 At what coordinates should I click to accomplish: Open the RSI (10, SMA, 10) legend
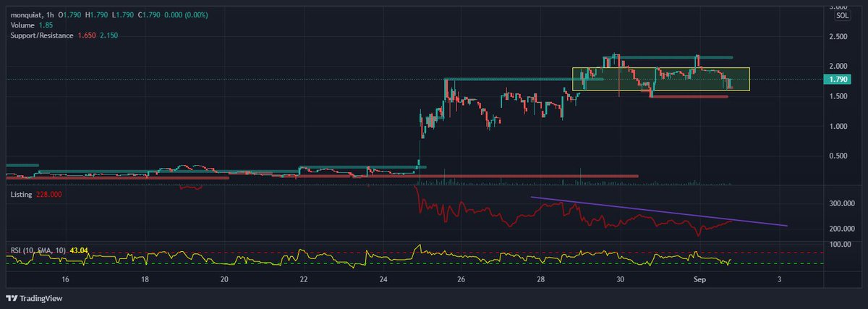[39, 250]
